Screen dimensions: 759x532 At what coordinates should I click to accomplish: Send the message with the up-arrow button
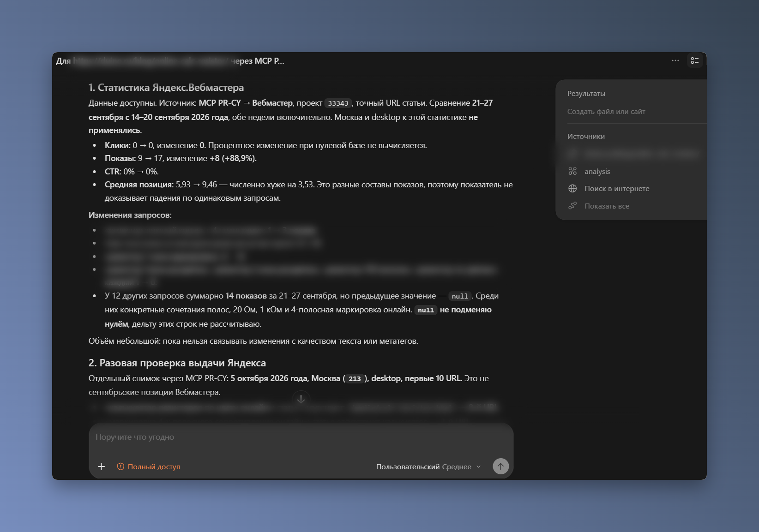point(500,466)
